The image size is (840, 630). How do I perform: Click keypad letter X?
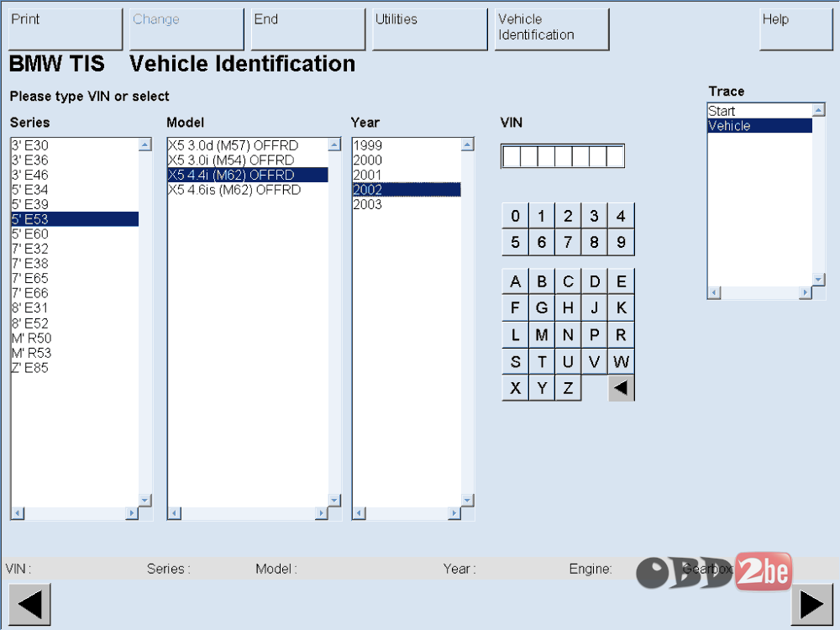tap(516, 388)
